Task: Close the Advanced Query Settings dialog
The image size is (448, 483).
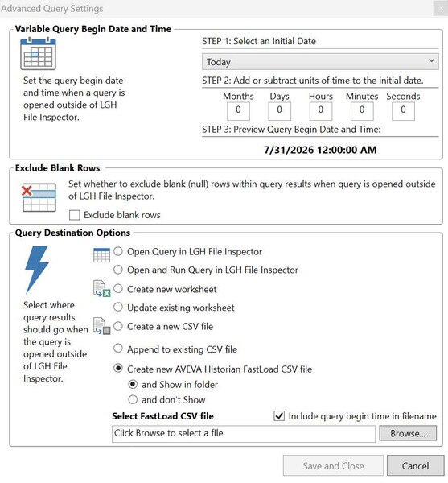Action: pos(440,8)
